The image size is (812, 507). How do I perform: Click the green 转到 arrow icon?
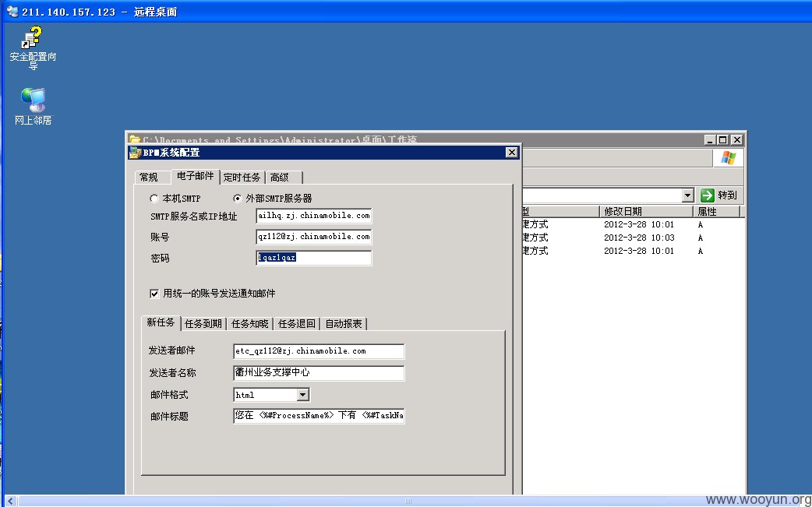pyautogui.click(x=708, y=195)
